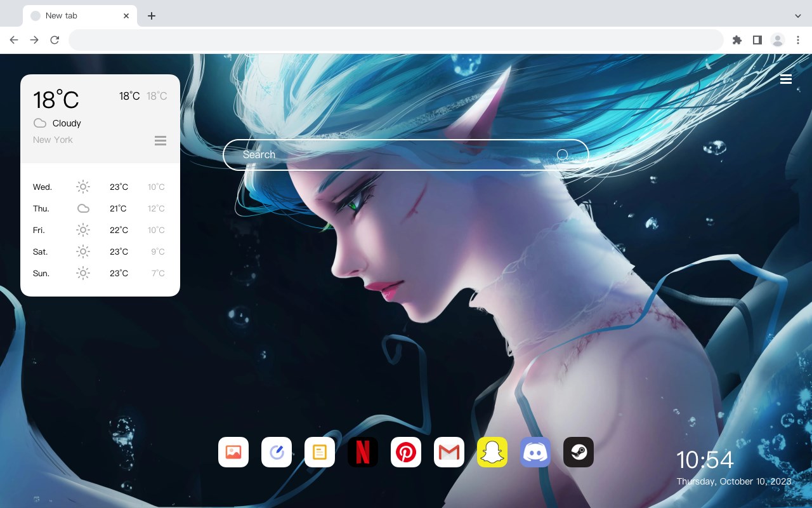Open the page hamburger menu at top right

pyautogui.click(x=786, y=79)
